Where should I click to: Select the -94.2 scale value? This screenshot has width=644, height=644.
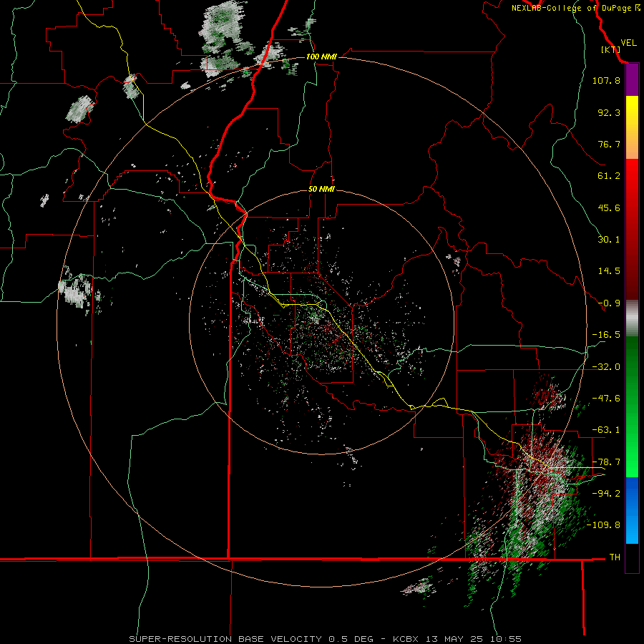click(x=606, y=493)
